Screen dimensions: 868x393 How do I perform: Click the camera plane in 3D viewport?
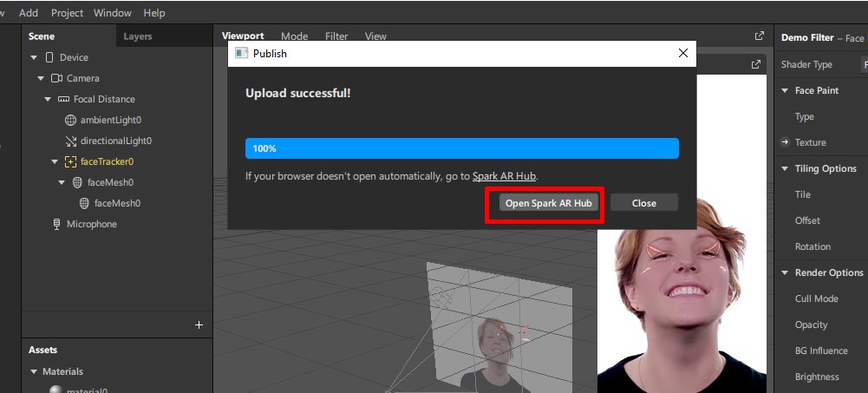point(499,326)
